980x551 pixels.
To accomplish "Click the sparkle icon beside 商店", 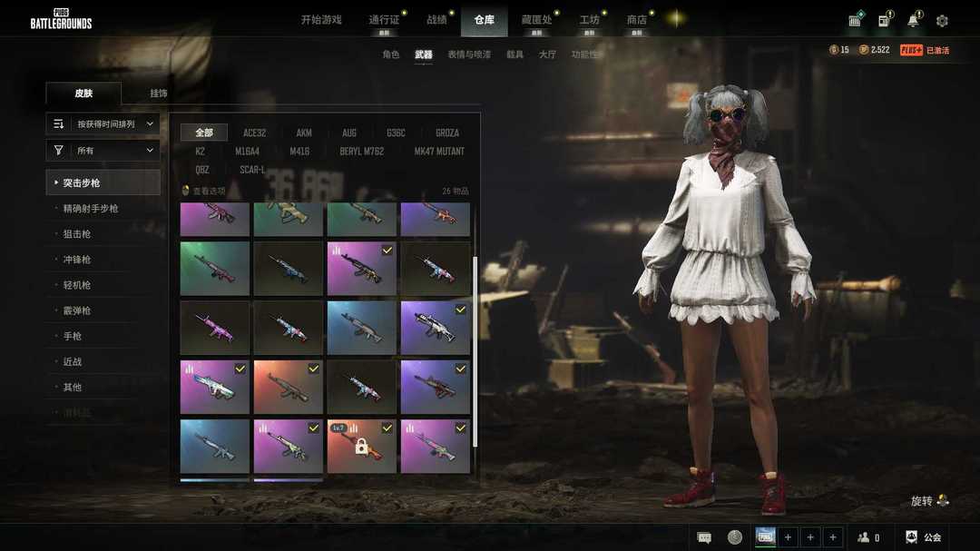I will pos(675,19).
